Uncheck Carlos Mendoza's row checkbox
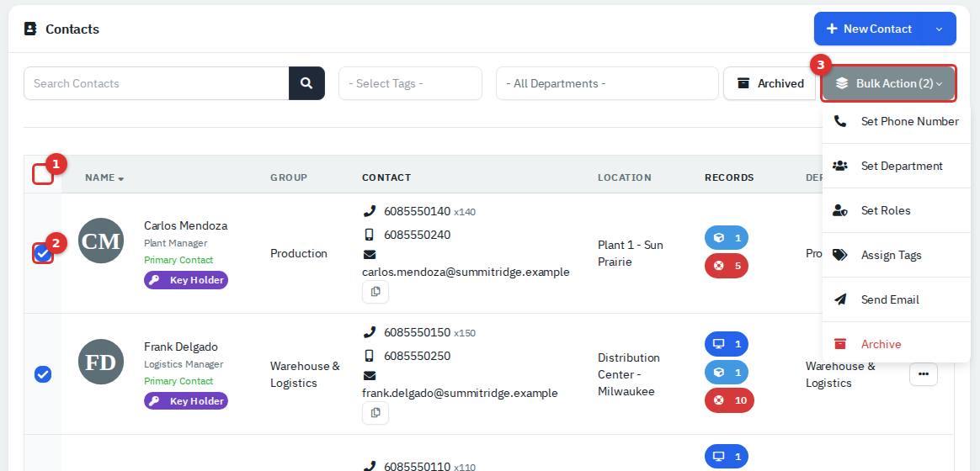 42,253
